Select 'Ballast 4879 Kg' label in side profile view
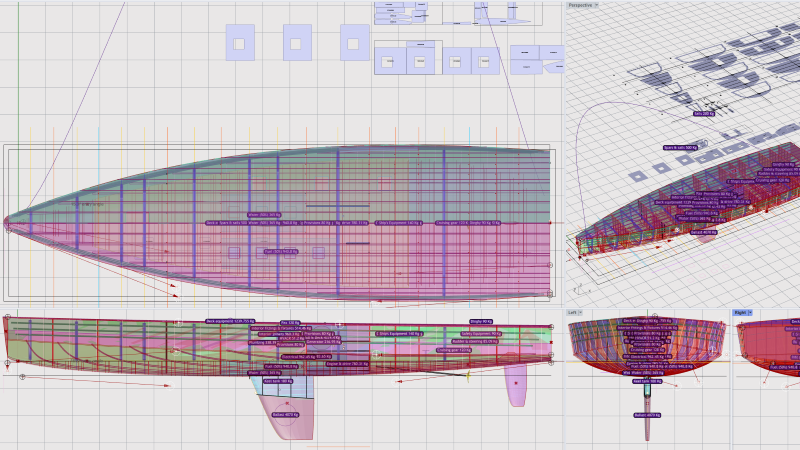 284,414
